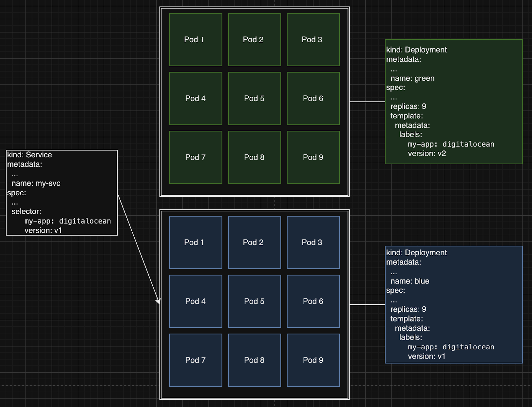The width and height of the screenshot is (532, 407).
Task: Click blue Pod 9 shape
Action: pyautogui.click(x=313, y=360)
